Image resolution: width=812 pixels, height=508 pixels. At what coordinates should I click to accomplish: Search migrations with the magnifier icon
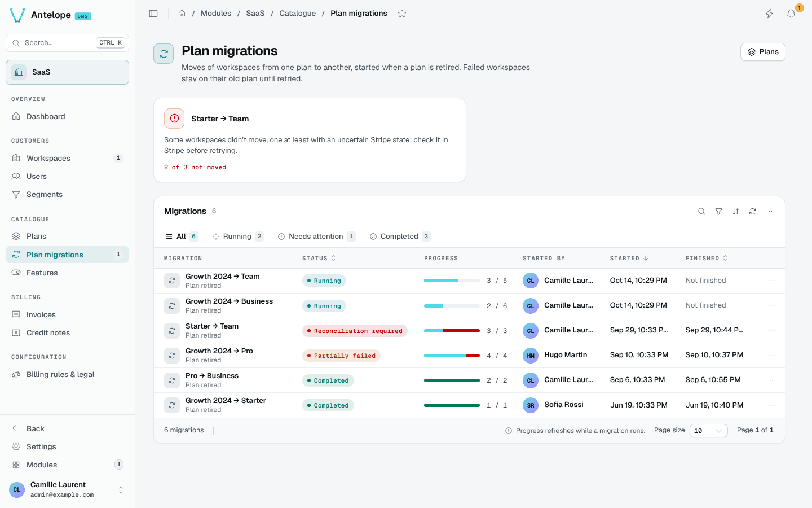point(701,211)
